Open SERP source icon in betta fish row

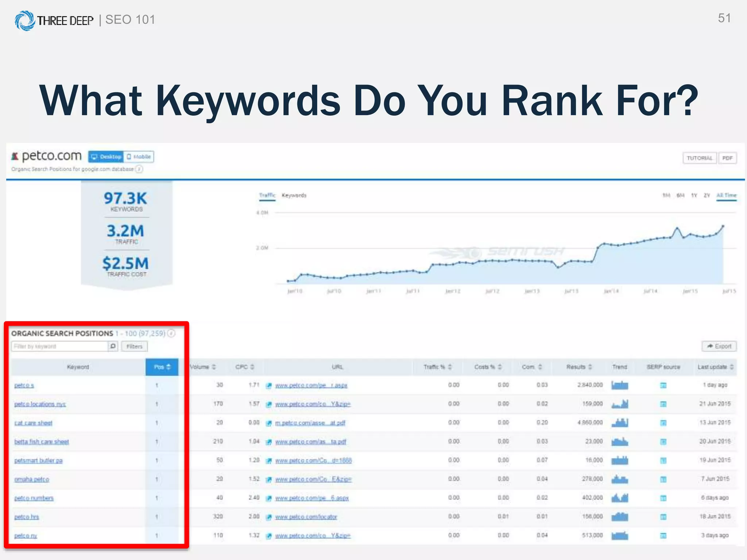pos(663,442)
